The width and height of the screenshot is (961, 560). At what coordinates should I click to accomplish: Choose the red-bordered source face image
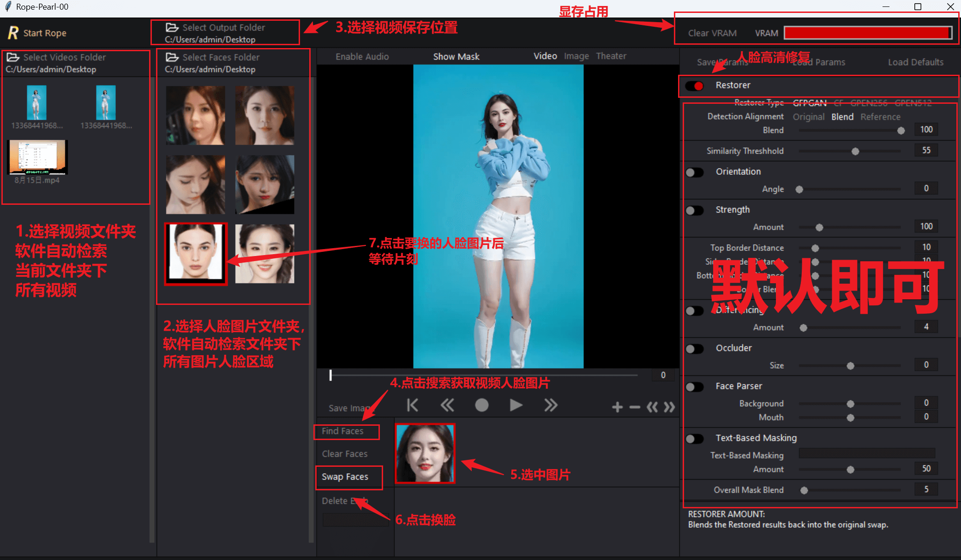click(x=196, y=253)
